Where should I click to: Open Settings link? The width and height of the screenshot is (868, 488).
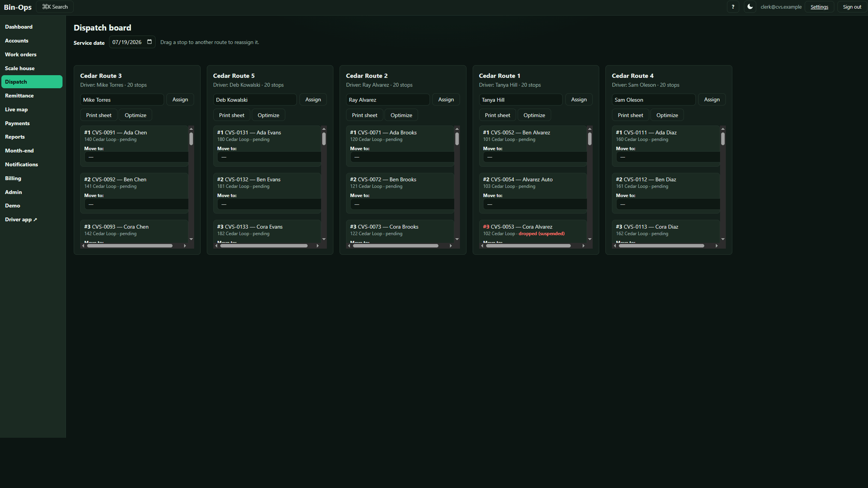(819, 7)
